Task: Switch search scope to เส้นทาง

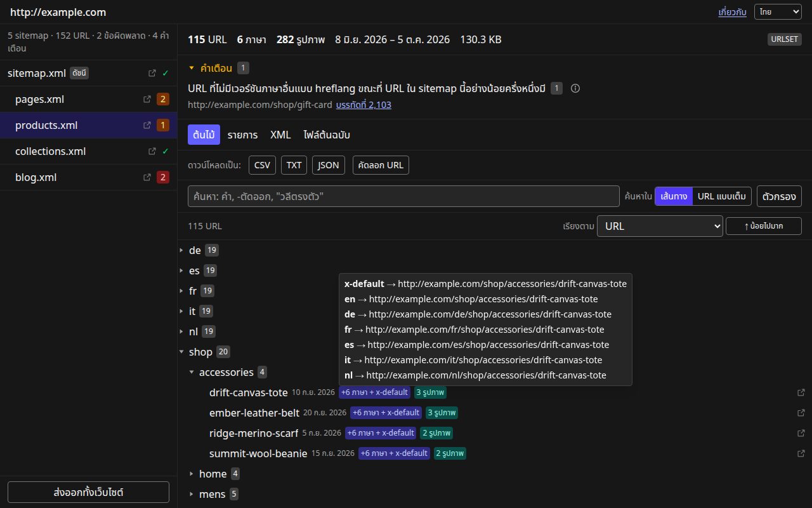Action: coord(674,196)
